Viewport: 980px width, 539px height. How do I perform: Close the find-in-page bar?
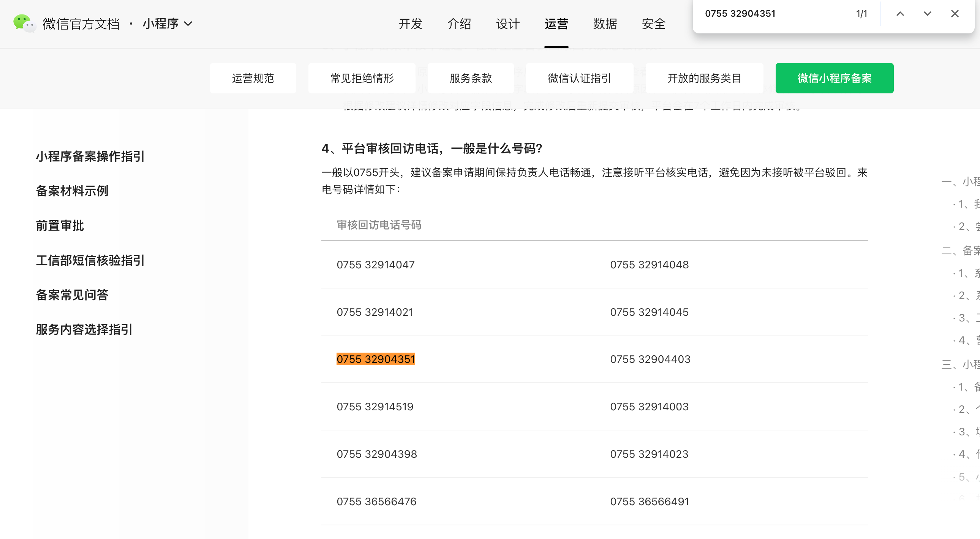click(x=955, y=14)
